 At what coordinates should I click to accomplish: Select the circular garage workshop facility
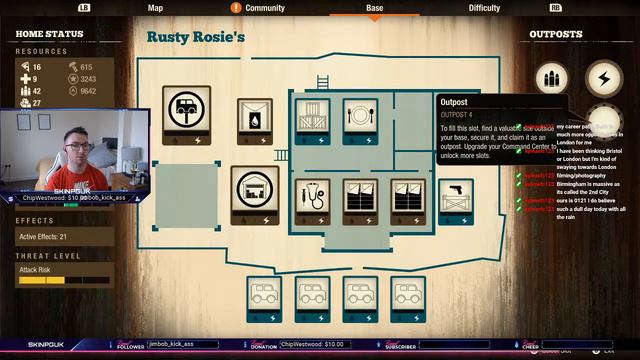[x=255, y=195]
